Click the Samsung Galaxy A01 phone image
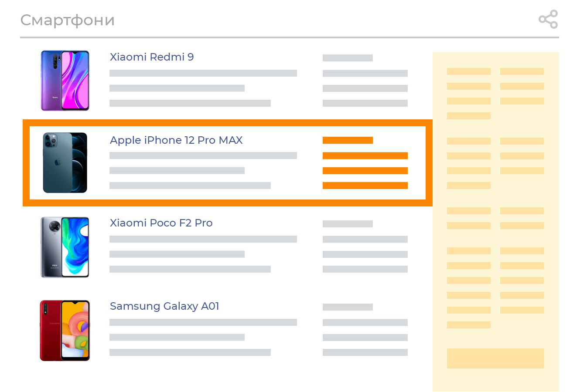Screen dimensions: 580x392 click(x=65, y=330)
